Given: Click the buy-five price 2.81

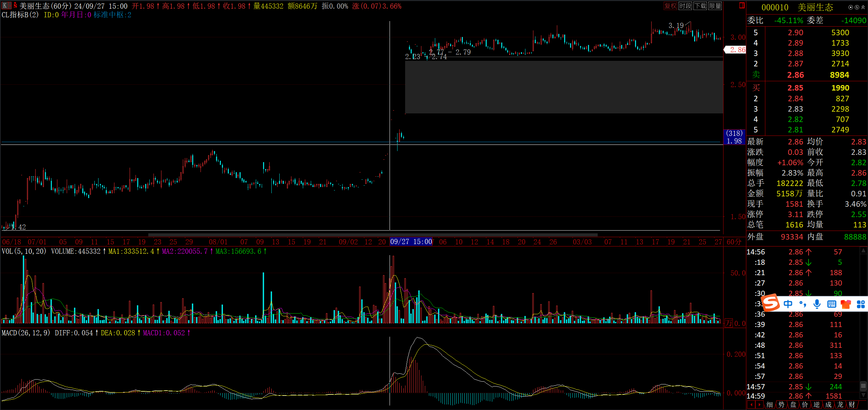Looking at the screenshot, I should (x=795, y=130).
